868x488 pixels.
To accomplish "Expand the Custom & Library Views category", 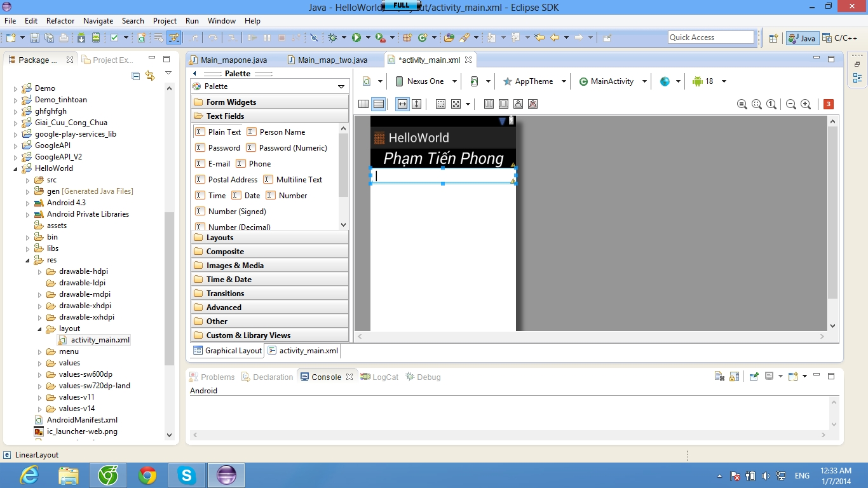I will tap(269, 335).
